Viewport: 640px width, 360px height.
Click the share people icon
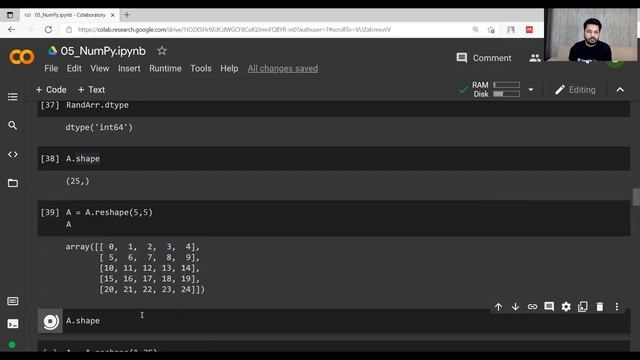pos(535,58)
